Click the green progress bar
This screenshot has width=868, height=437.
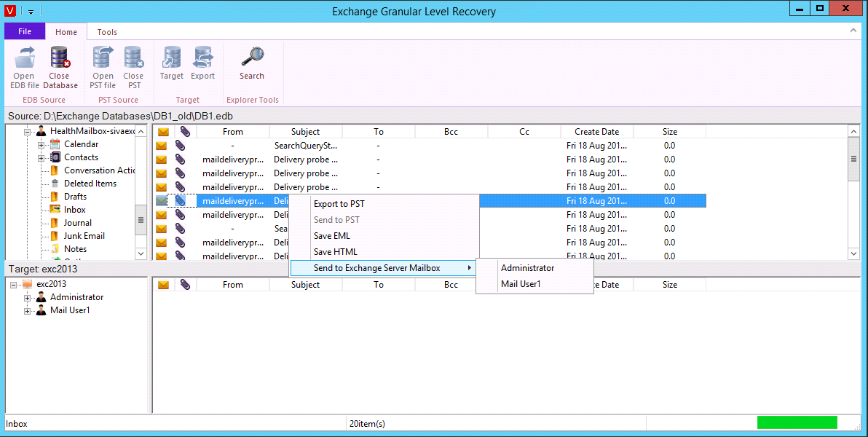point(797,423)
